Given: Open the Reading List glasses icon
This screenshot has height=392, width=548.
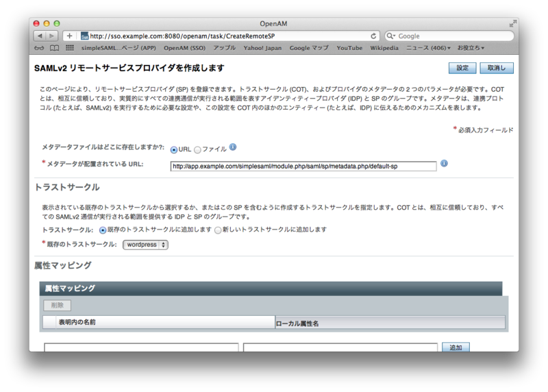Looking at the screenshot, I should click(38, 48).
